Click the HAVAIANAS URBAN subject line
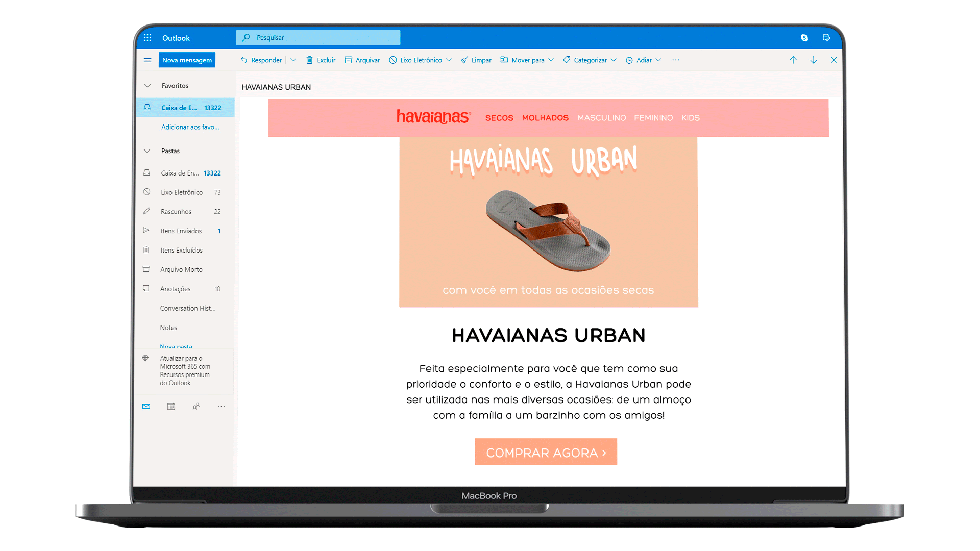980x551 pixels. pyautogui.click(x=276, y=87)
